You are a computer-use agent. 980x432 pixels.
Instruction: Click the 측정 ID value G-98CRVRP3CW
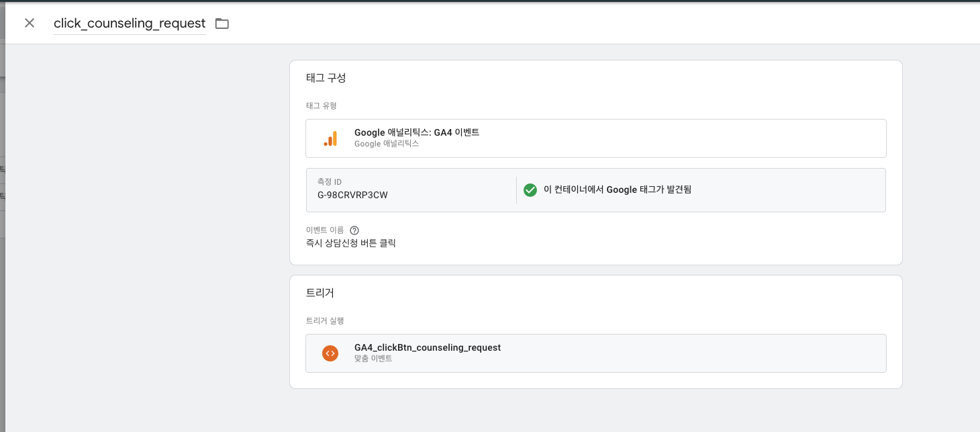click(352, 196)
